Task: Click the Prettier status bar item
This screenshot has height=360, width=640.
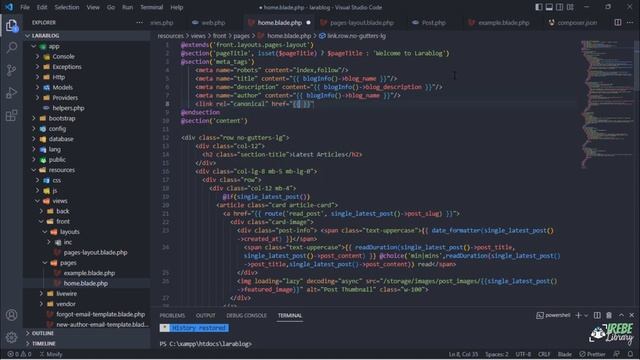Action: point(592,354)
